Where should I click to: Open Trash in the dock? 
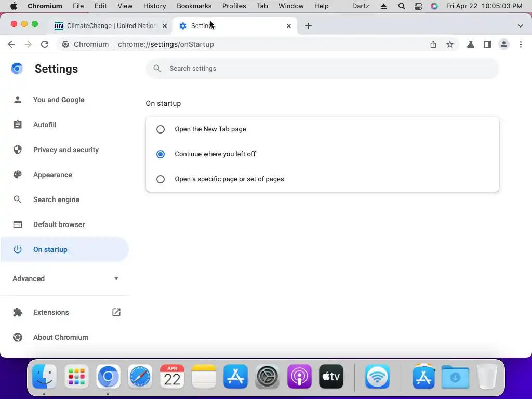(487, 377)
